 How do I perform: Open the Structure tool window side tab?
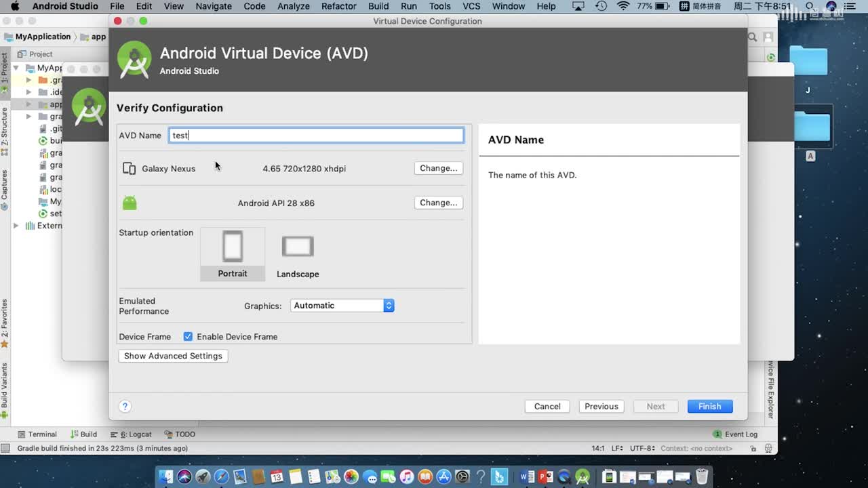coord(4,131)
